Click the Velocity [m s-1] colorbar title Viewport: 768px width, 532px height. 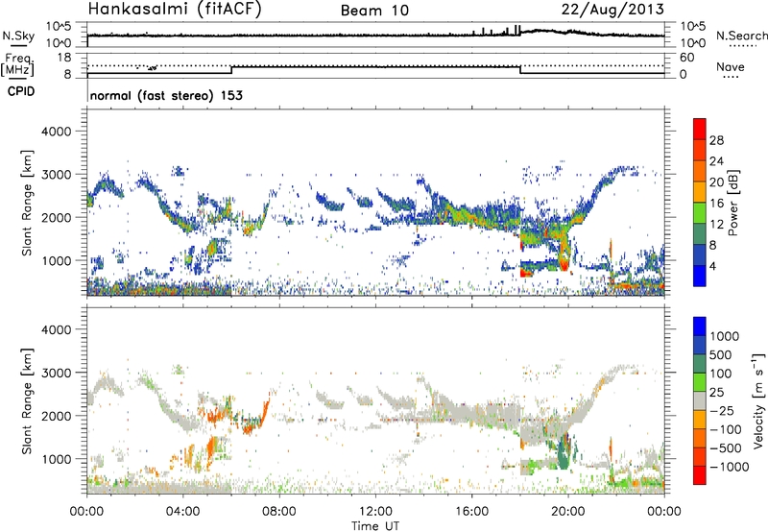tap(758, 400)
